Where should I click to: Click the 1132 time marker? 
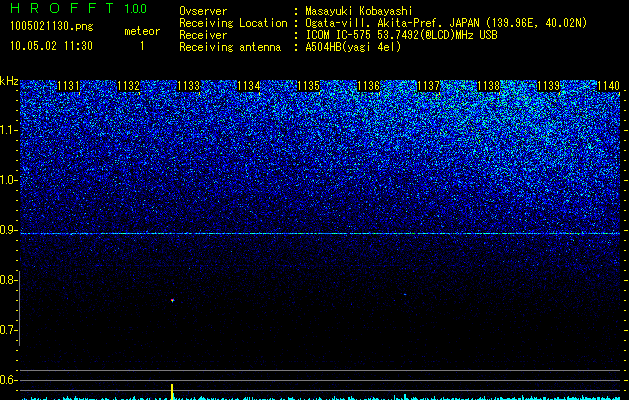coord(129,86)
